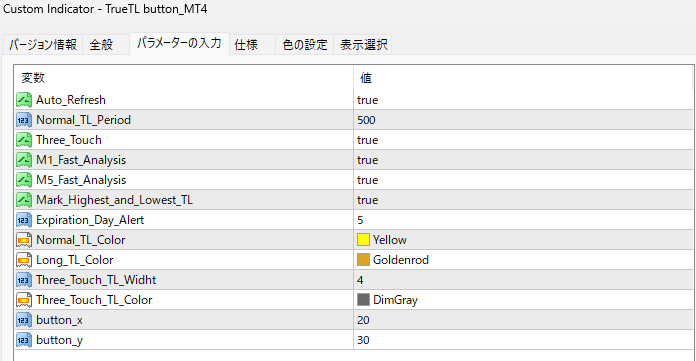Click the integer icon beside Normal_TL_Period
The image size is (696, 361).
click(x=24, y=120)
